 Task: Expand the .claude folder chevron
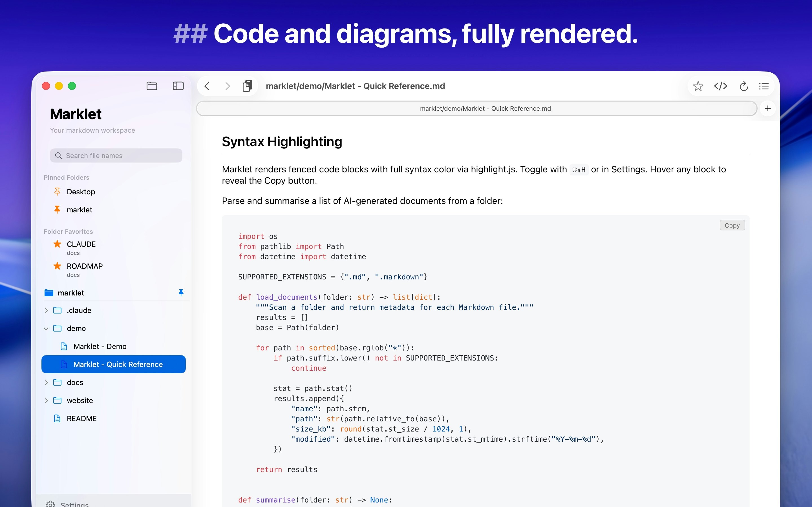tap(46, 310)
